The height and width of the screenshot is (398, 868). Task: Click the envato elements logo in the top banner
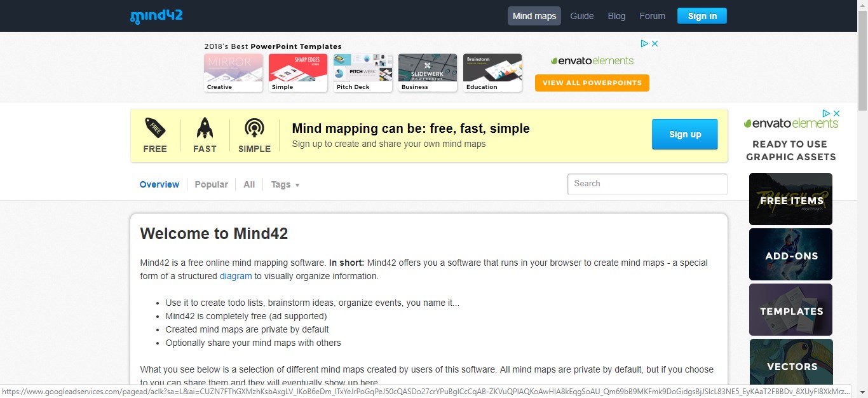point(592,61)
